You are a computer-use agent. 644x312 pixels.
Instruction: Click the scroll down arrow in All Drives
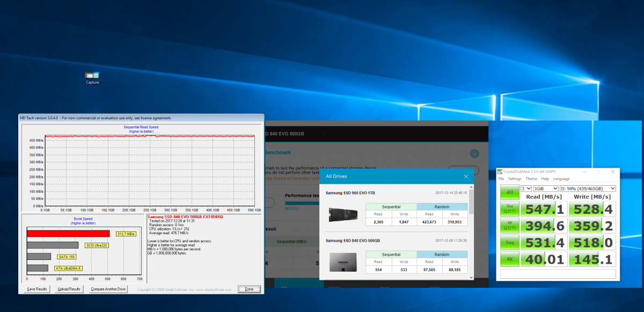pyautogui.click(x=472, y=277)
